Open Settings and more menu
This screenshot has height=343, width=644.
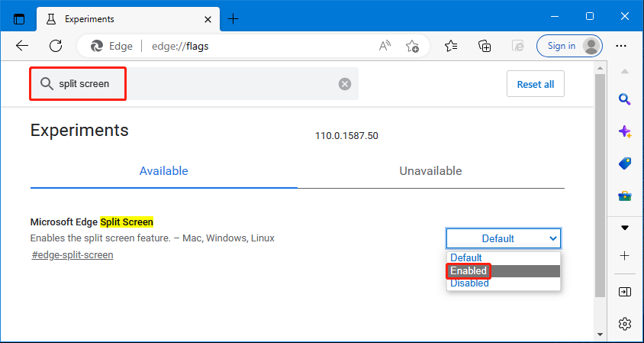coord(621,46)
